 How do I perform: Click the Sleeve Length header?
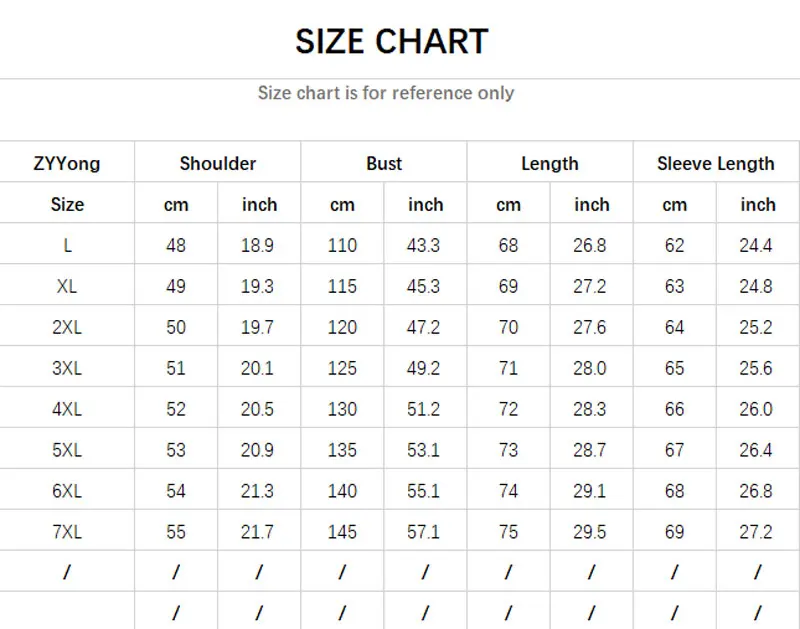click(x=716, y=163)
